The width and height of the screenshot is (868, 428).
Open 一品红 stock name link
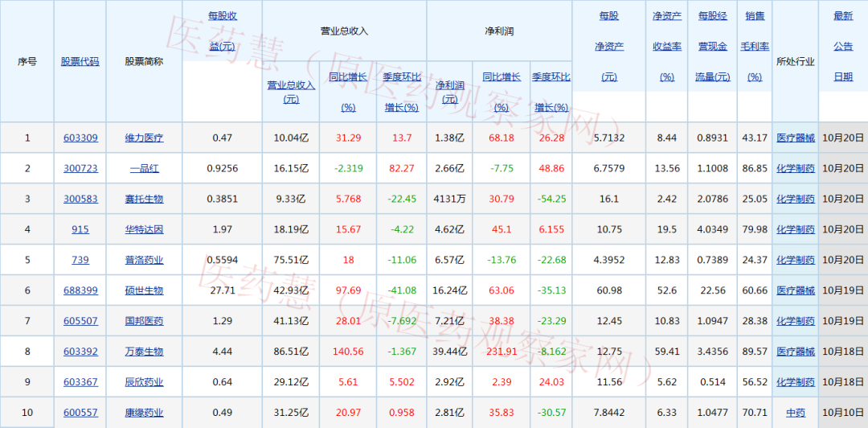145,168
